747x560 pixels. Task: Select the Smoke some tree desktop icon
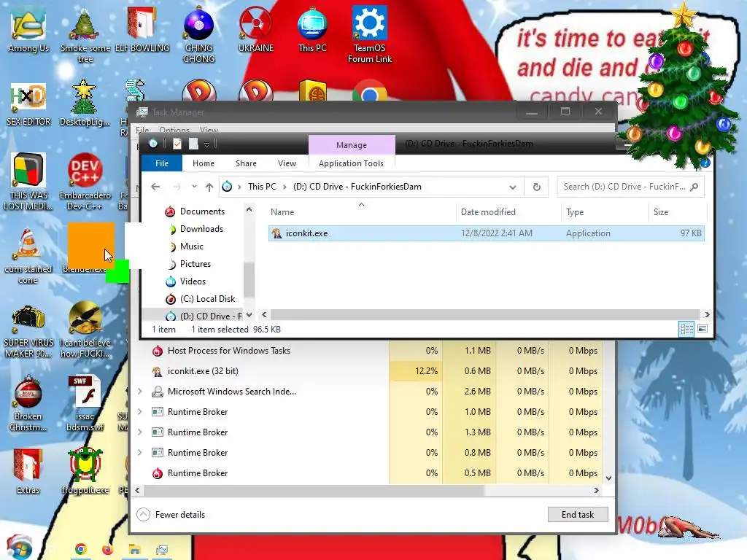[85, 35]
